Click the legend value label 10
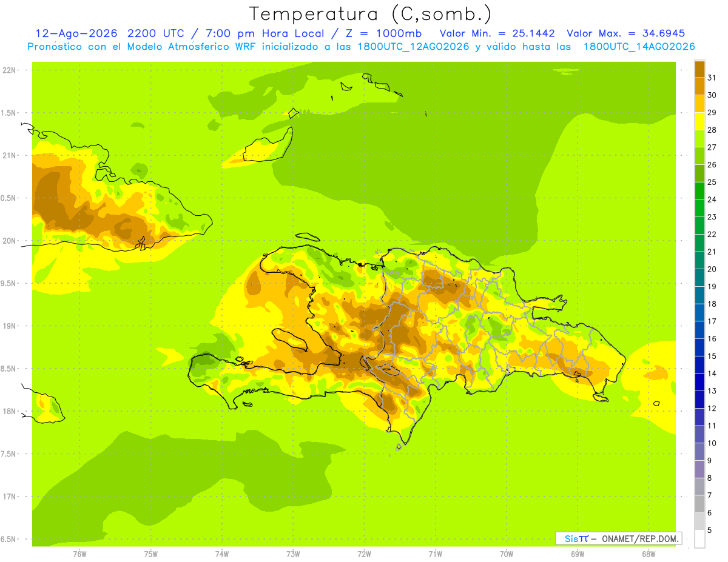728x562 pixels. coord(712,443)
